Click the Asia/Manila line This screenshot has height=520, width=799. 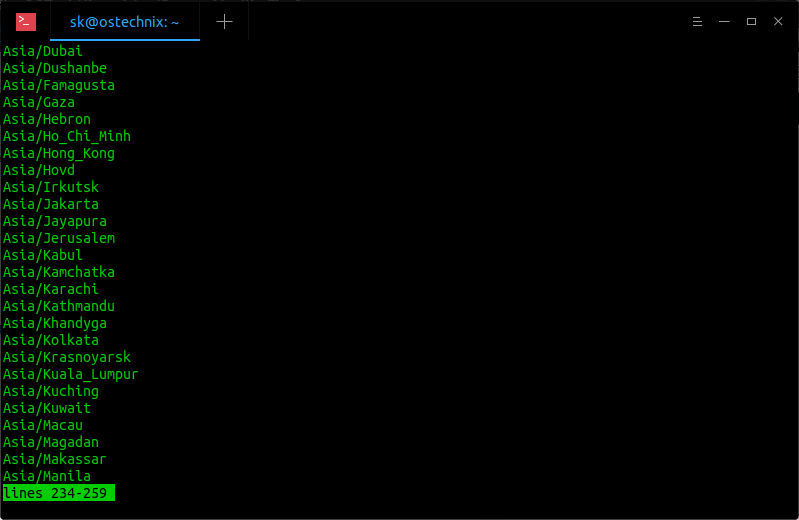(46, 476)
